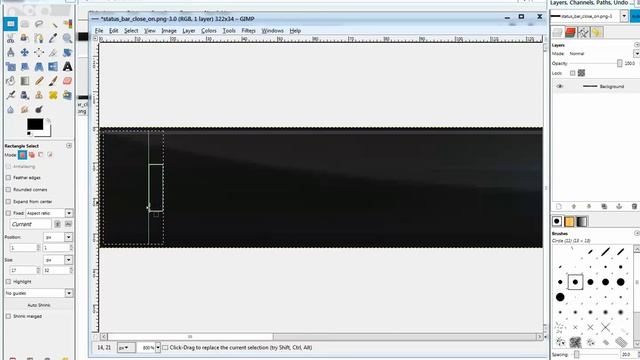Select the Align tool
640x360 pixels.
[39, 52]
